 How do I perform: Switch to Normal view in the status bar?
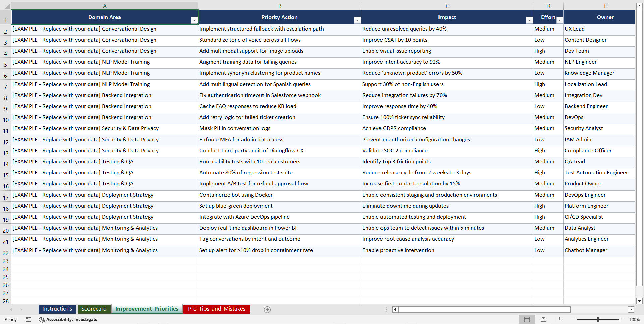pos(527,319)
